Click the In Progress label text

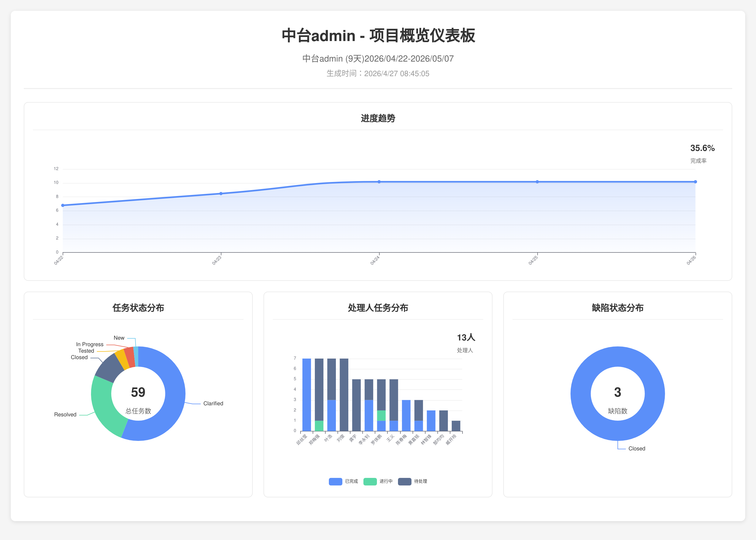tap(90, 345)
